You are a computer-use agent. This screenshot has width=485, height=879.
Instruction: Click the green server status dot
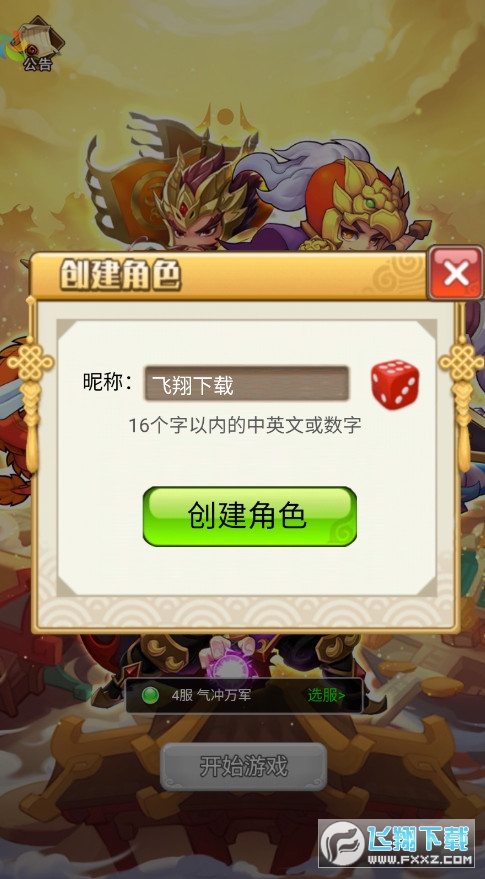tap(150, 696)
